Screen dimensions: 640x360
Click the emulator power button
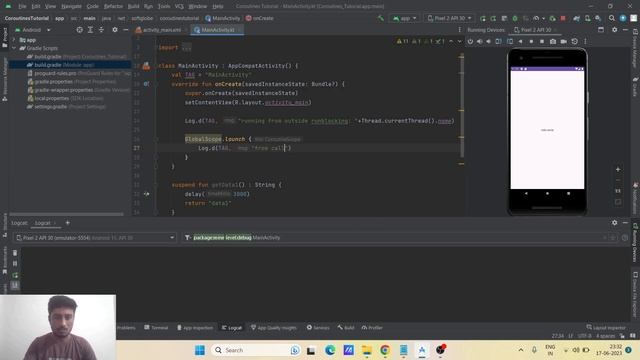pos(471,41)
